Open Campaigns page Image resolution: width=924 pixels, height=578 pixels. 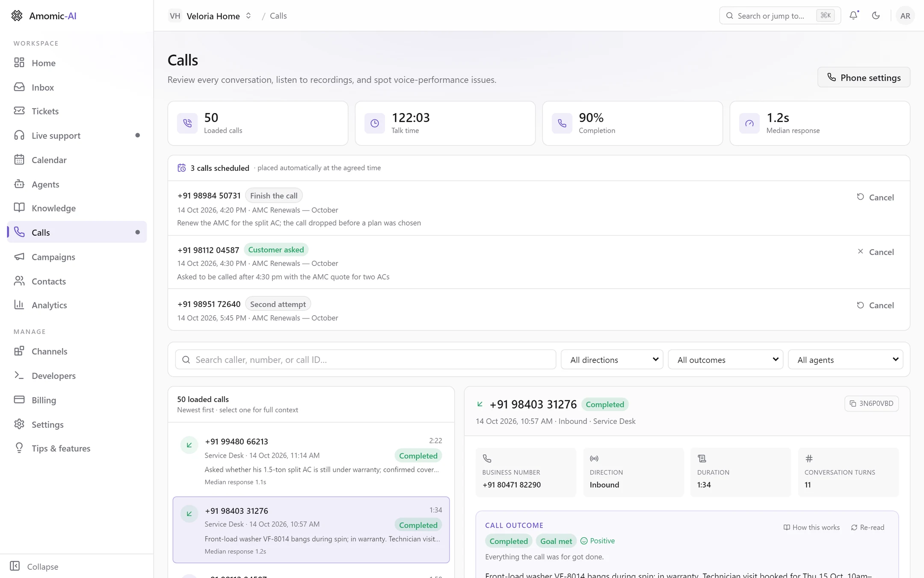(77, 257)
